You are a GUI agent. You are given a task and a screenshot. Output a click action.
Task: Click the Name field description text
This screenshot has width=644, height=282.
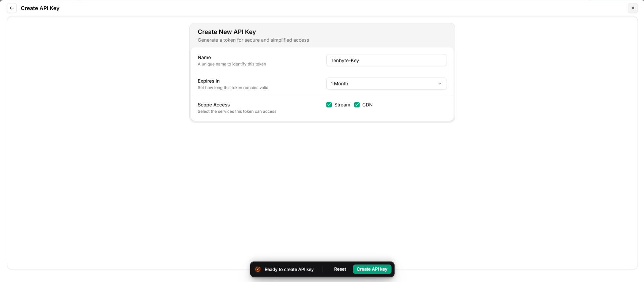click(232, 64)
